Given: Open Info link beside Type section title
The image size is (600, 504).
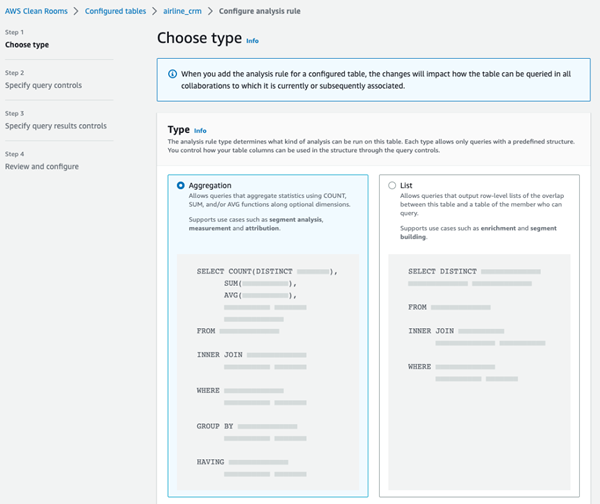Looking at the screenshot, I should (x=200, y=131).
